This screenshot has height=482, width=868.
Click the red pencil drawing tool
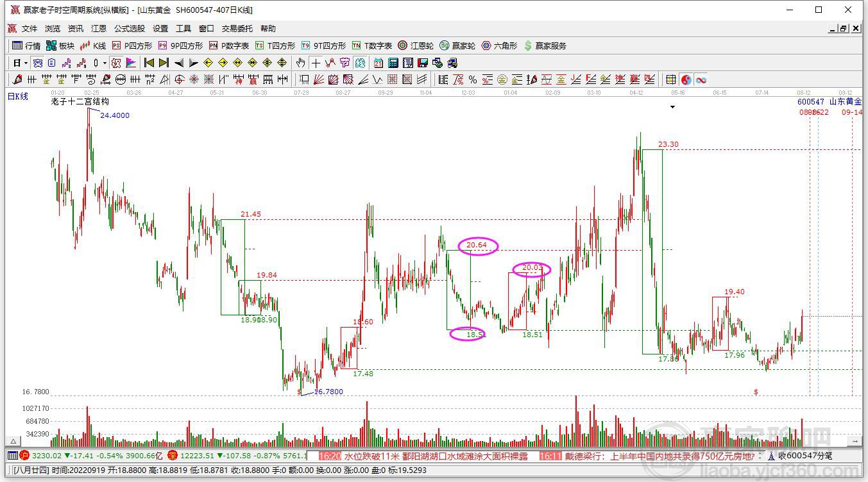(17, 79)
